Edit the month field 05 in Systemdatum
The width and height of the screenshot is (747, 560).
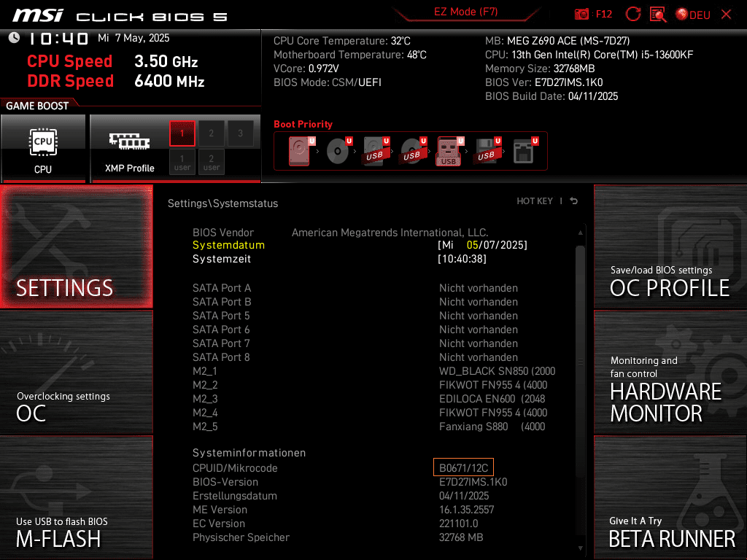(x=472, y=245)
